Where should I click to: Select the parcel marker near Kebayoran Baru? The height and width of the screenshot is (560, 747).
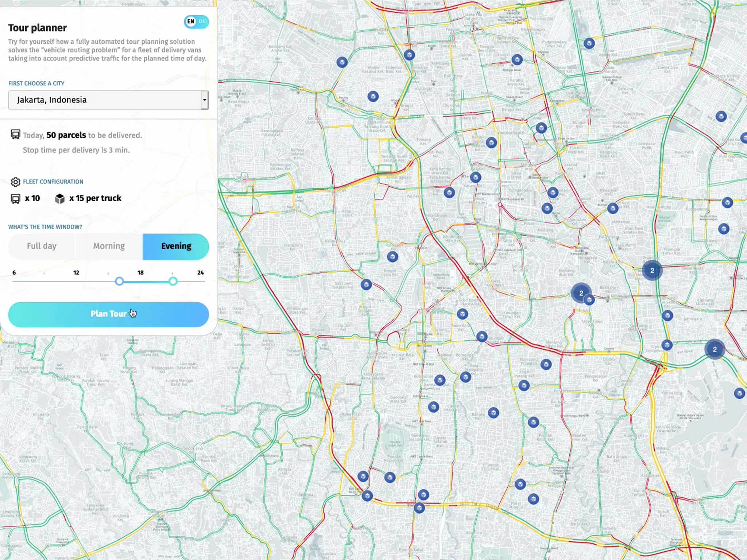(440, 381)
